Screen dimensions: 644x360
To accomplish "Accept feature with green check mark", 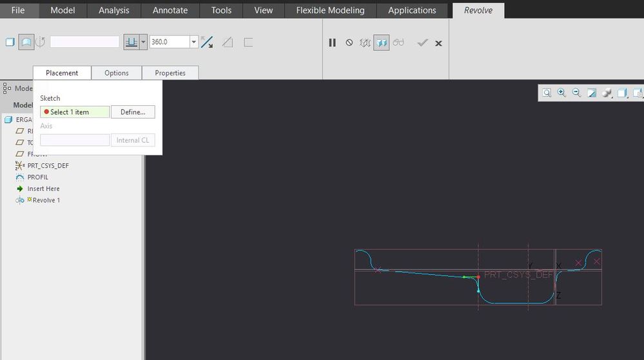I will (x=422, y=43).
